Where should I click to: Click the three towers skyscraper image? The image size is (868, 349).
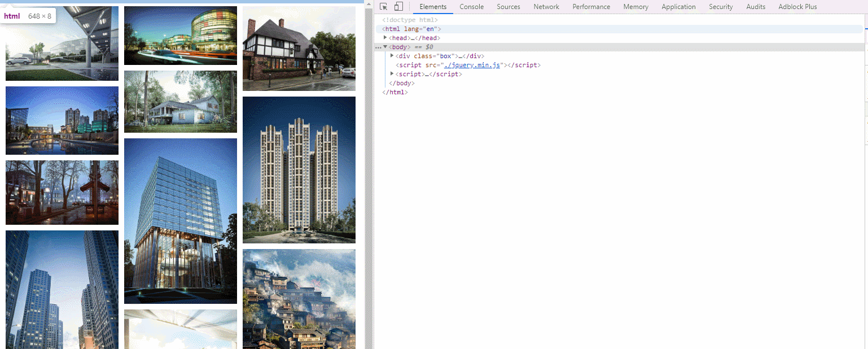[299, 169]
